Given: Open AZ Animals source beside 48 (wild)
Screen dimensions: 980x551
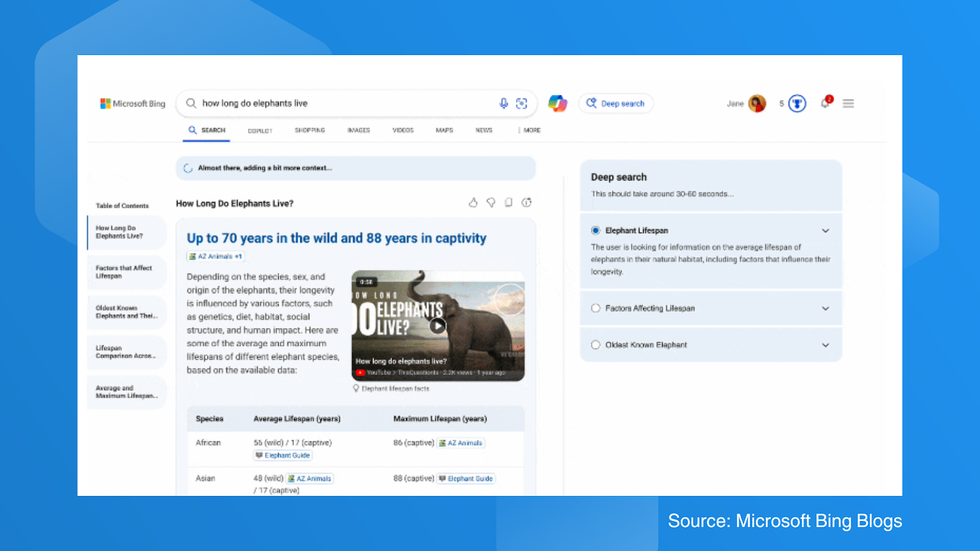Looking at the screenshot, I should point(311,479).
